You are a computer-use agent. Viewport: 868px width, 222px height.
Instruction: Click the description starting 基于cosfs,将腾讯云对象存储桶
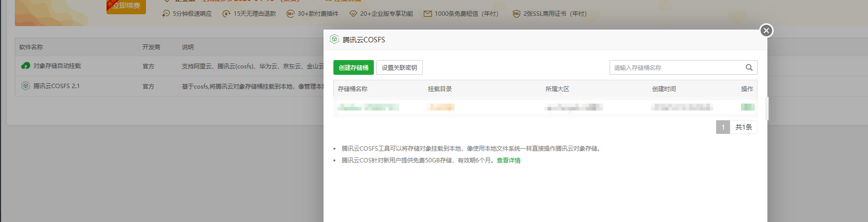click(x=253, y=86)
